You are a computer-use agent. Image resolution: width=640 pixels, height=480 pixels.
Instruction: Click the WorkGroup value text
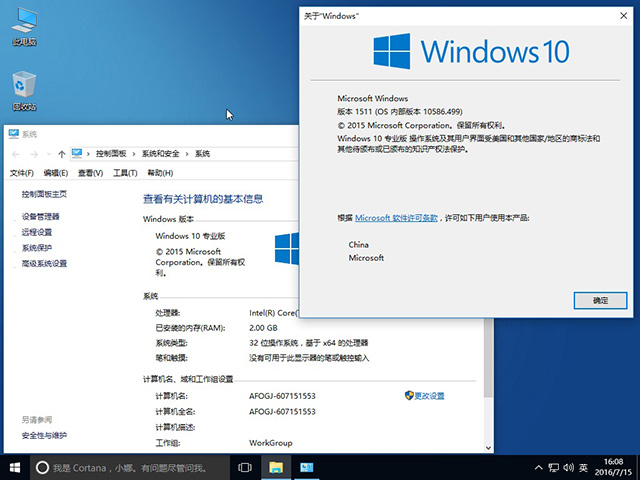click(271, 443)
